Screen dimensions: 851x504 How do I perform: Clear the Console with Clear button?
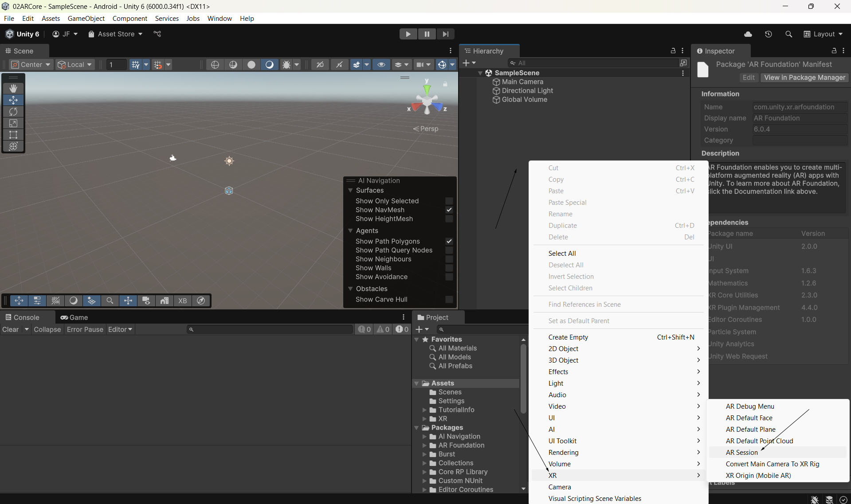coord(11,329)
